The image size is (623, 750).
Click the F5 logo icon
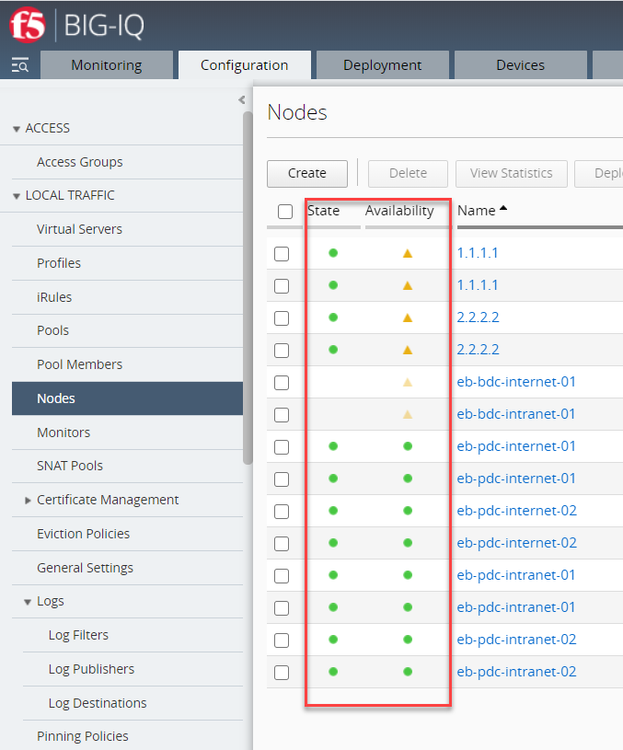click(27, 25)
